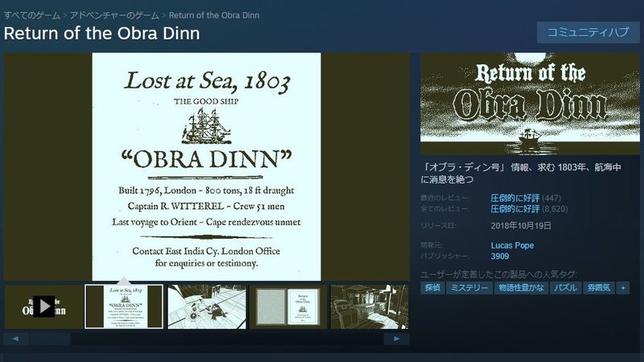Image resolution: width=644 pixels, height=362 pixels.
Task: Select the パズル tag
Action: coord(565,288)
